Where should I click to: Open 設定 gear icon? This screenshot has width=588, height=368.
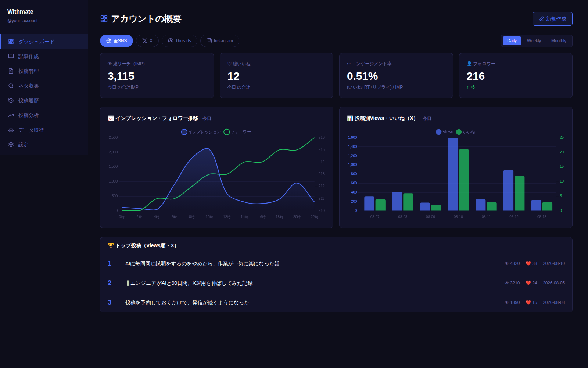11,145
